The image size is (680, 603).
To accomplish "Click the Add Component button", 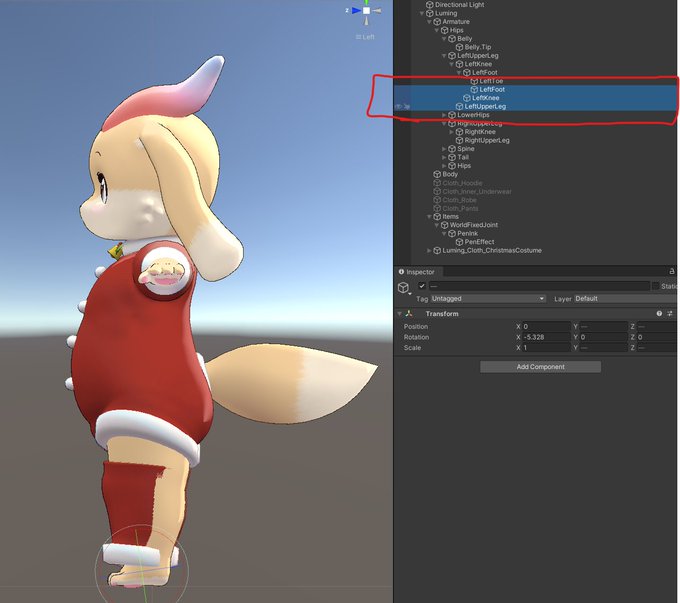I will pyautogui.click(x=540, y=367).
